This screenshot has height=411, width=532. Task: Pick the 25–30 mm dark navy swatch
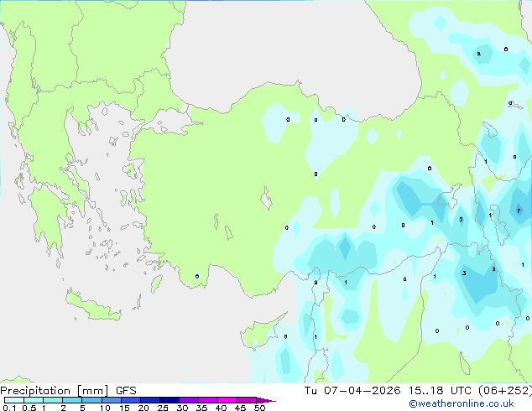click(x=169, y=400)
